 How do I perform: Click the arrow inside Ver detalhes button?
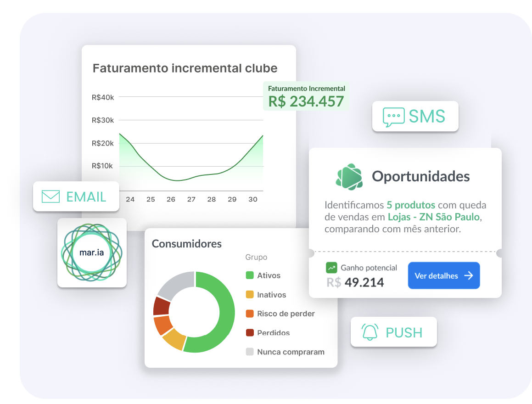pyautogui.click(x=468, y=275)
